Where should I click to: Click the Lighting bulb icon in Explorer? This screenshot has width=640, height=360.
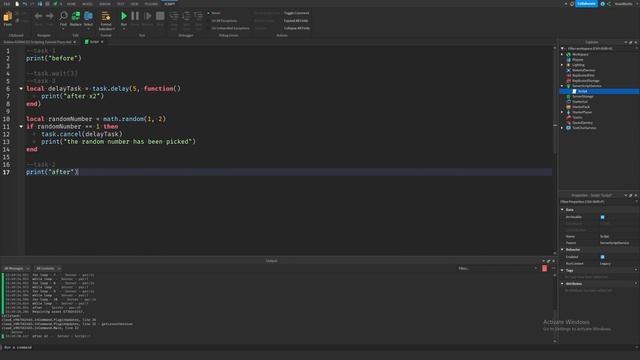tap(568, 65)
